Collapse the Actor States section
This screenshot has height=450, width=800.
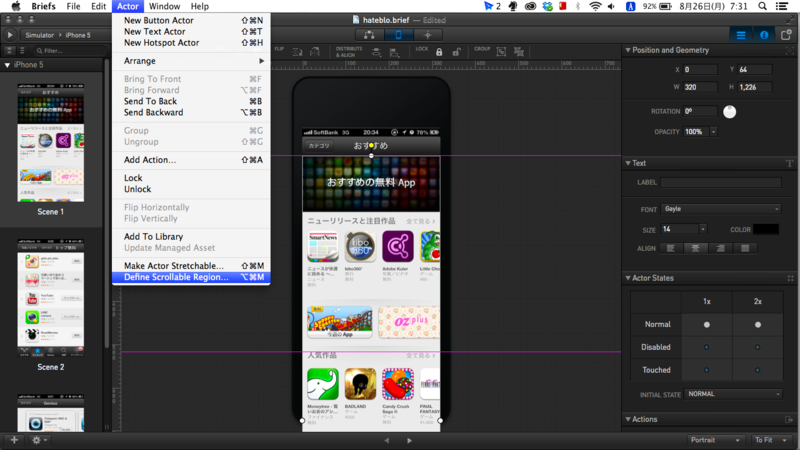(x=628, y=278)
